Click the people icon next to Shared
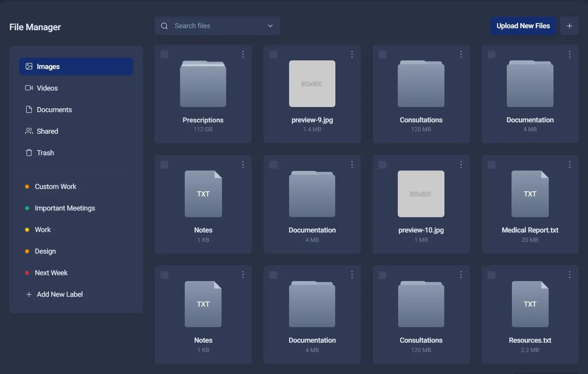588x374 pixels. tap(29, 131)
